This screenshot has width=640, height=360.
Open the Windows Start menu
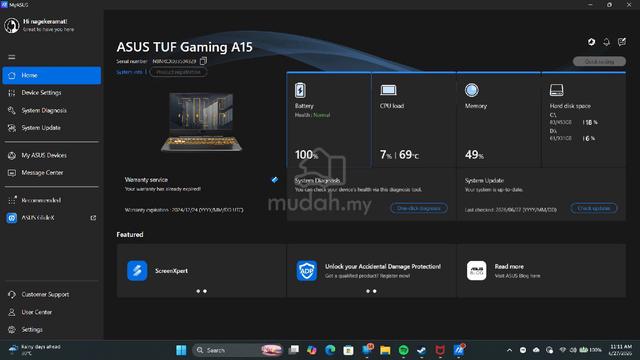tap(181, 350)
